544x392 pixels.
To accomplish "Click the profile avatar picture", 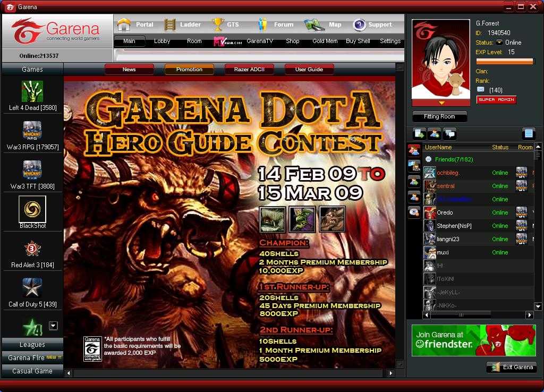I will (x=441, y=59).
